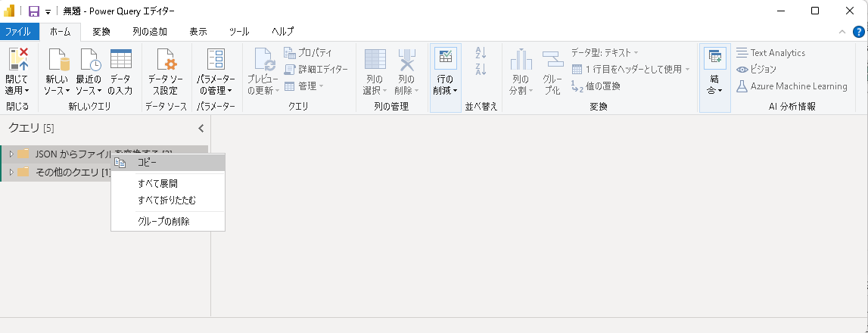Image resolution: width=868 pixels, height=333 pixels.
Task: Click the ビジョン item
Action: (x=756, y=70)
